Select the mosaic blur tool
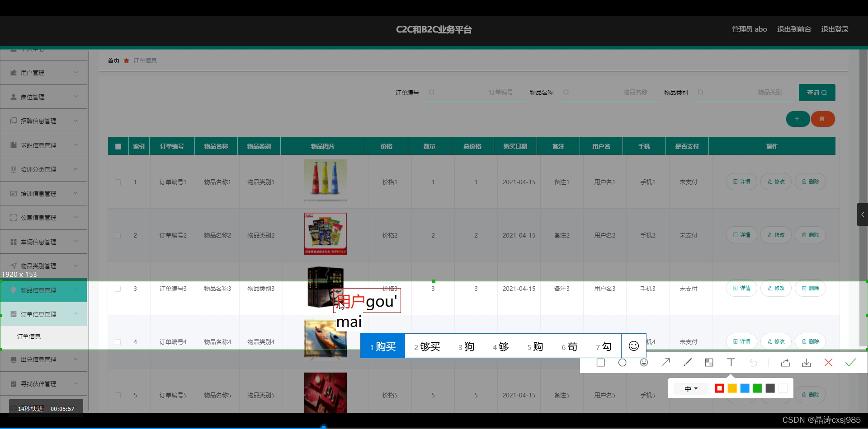The height and width of the screenshot is (429, 868). [709, 363]
